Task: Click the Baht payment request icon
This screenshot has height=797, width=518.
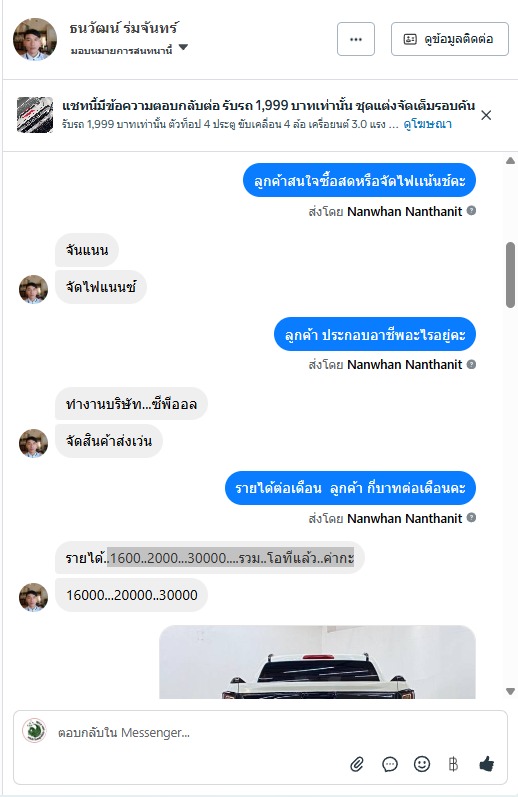Action: point(453,763)
